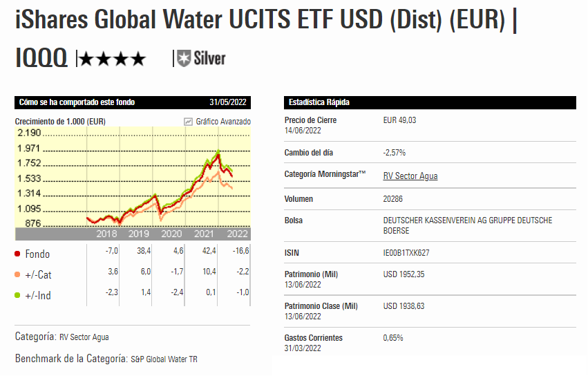Open the underlined RV Sector Agua category link
The image size is (588, 376).
click(x=410, y=176)
